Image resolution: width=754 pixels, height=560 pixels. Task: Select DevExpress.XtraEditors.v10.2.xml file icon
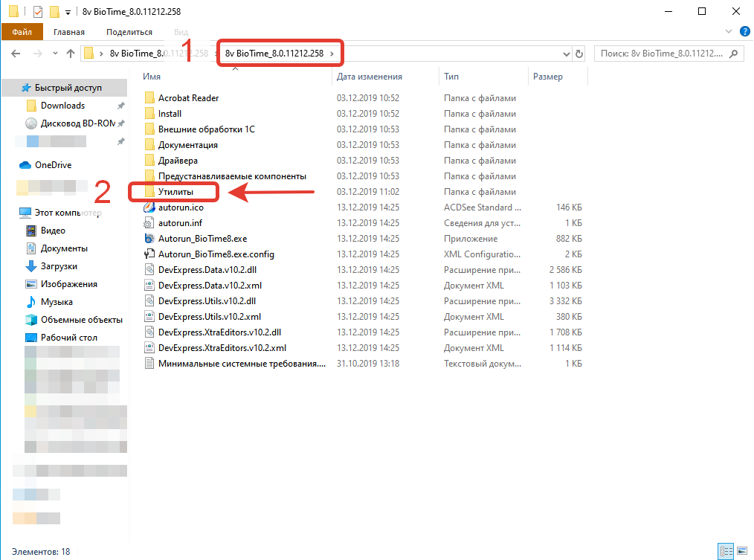(149, 348)
